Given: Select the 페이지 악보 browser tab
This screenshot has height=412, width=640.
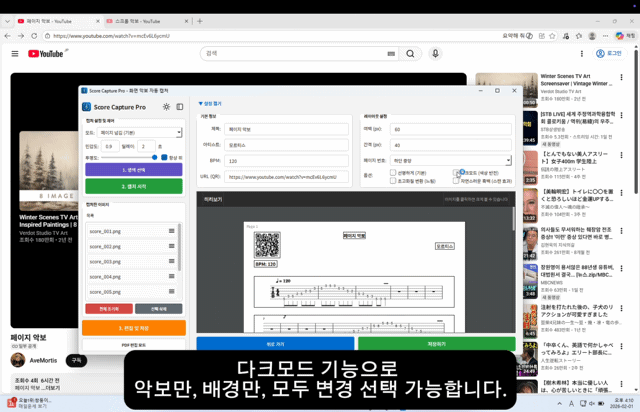Looking at the screenshot, I should [50, 20].
